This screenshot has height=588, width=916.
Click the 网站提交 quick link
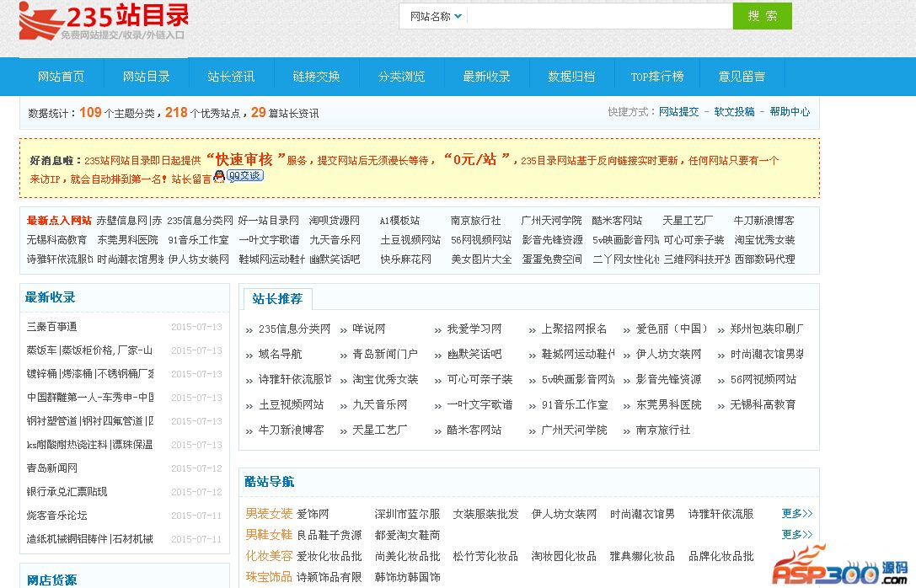pyautogui.click(x=678, y=112)
